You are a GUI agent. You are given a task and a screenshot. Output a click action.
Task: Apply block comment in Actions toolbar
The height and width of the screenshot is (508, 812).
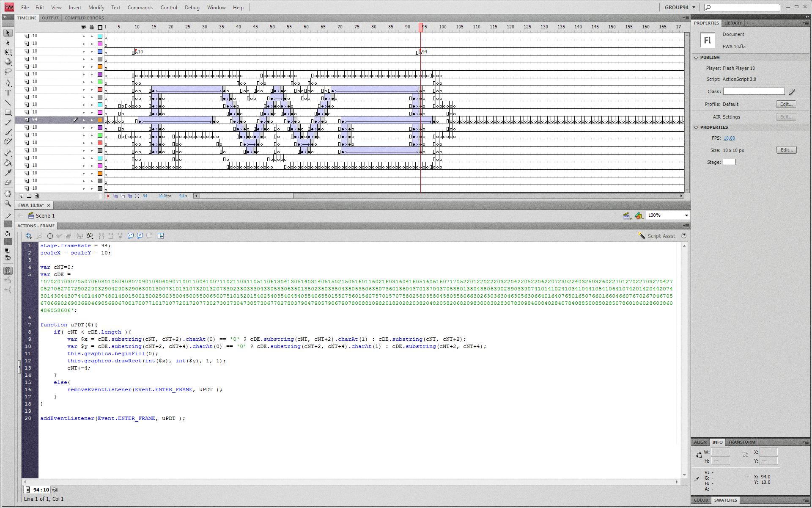(x=131, y=236)
